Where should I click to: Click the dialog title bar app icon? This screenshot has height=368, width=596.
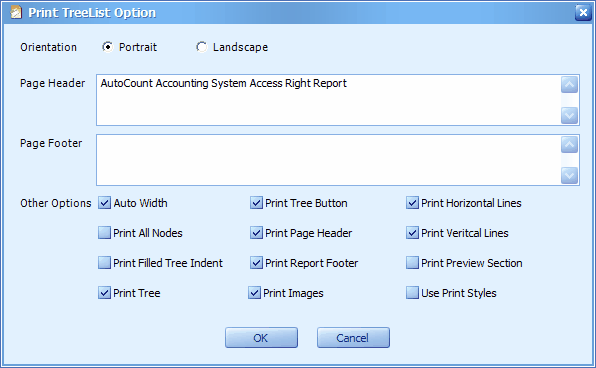coord(16,13)
